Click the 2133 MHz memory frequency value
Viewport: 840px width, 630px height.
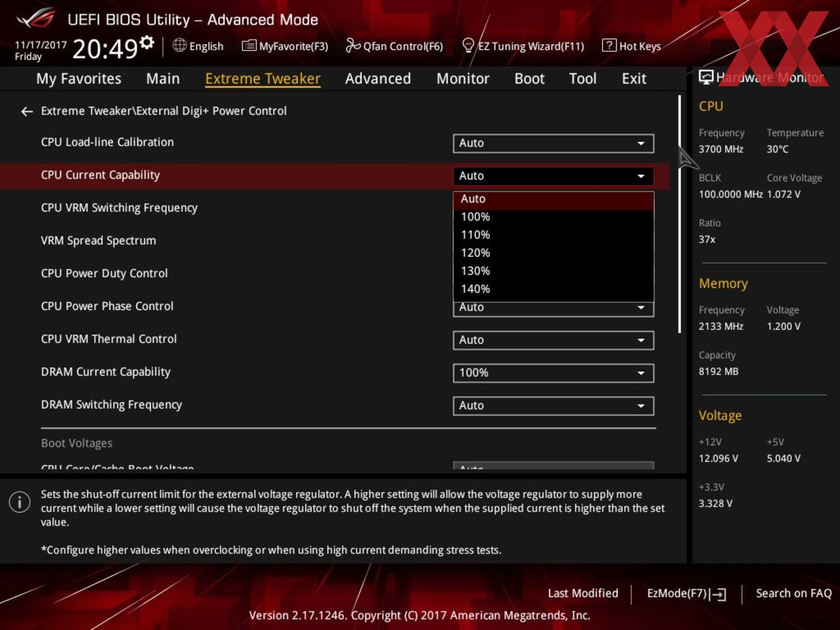coord(721,326)
